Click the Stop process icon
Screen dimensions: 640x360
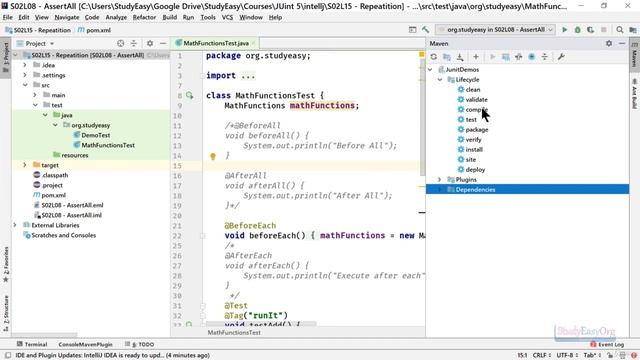(x=604, y=30)
